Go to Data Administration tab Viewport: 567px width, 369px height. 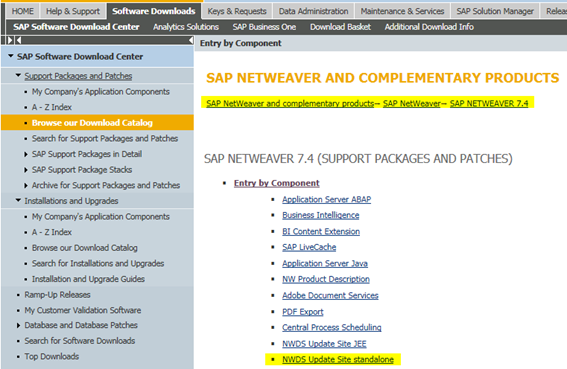pos(314,11)
